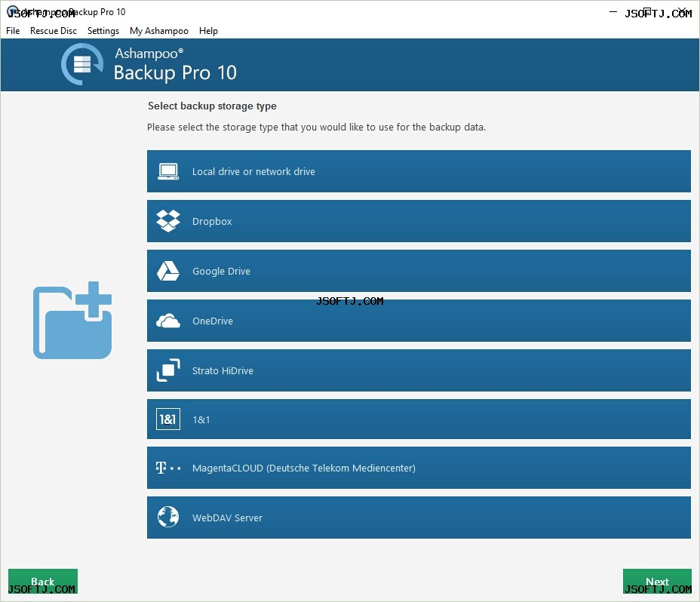Image resolution: width=700 pixels, height=602 pixels.
Task: Select Local drive or network drive storage
Action: pyautogui.click(x=419, y=171)
